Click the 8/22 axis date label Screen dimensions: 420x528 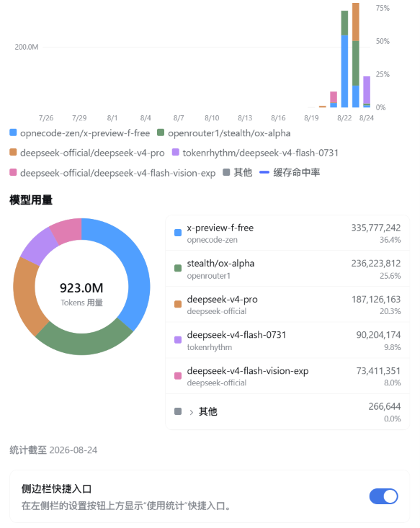click(344, 118)
